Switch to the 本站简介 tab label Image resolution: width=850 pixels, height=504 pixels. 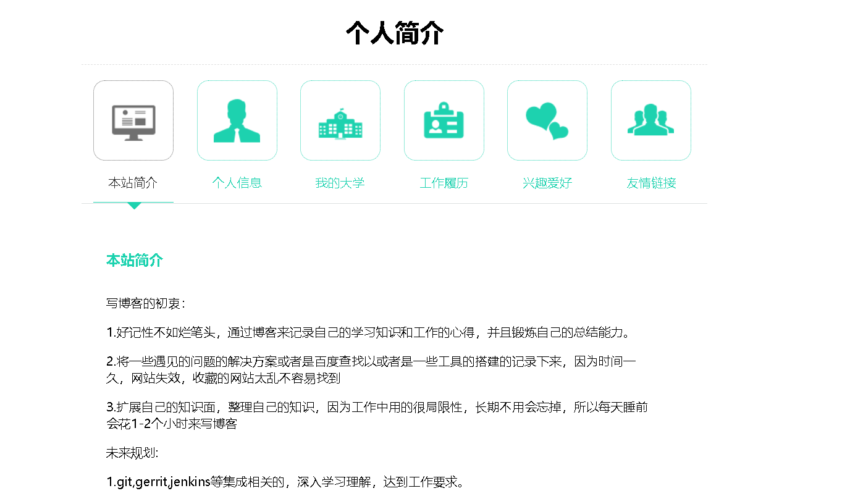(133, 183)
